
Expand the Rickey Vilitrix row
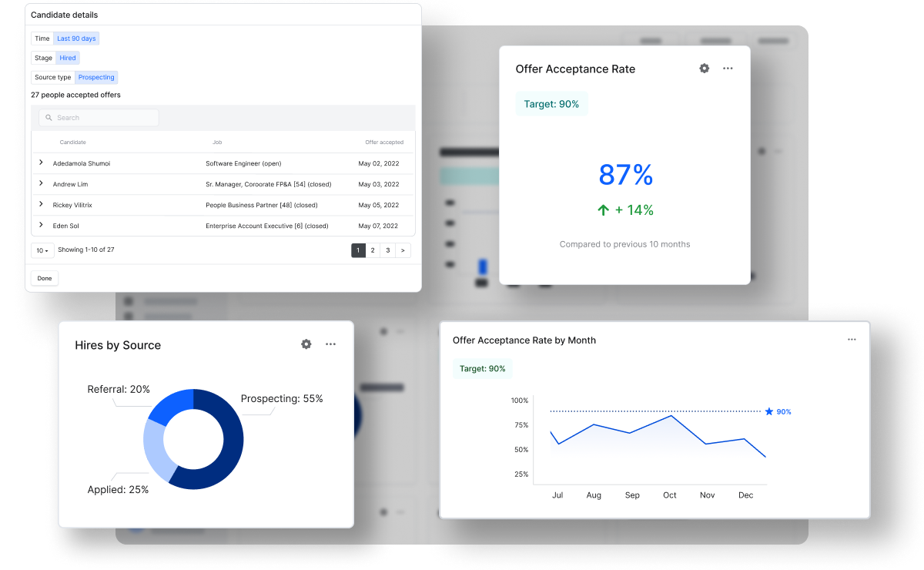click(x=41, y=204)
